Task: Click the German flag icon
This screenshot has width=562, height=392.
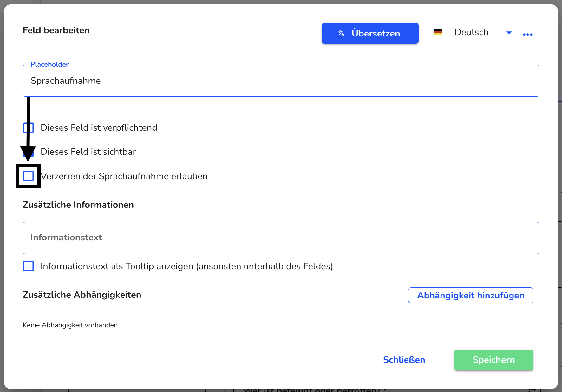Action: (x=438, y=32)
